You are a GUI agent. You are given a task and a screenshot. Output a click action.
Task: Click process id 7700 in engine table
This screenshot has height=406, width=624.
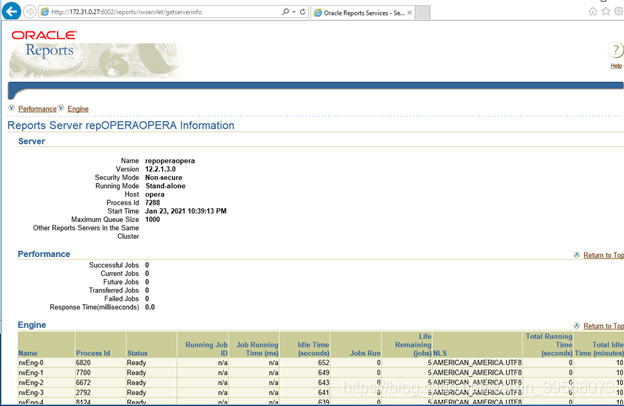[x=83, y=373]
